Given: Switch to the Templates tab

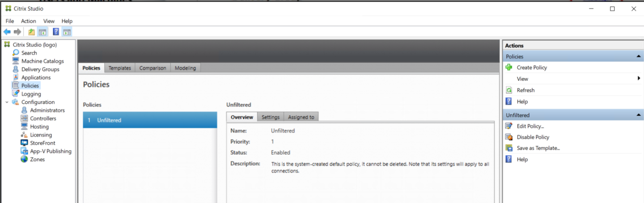Looking at the screenshot, I should [x=120, y=68].
